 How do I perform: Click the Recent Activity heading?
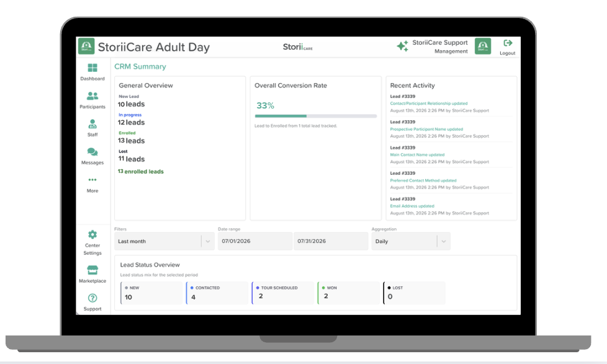point(412,86)
